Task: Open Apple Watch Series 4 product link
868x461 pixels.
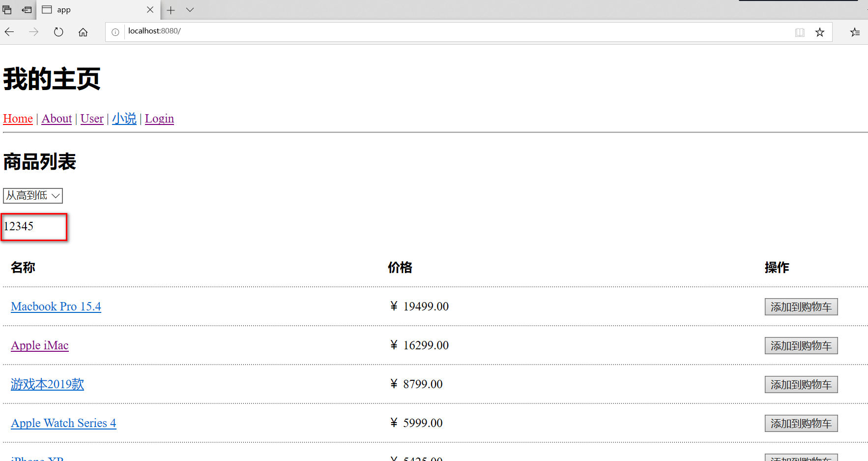Action: pos(63,423)
